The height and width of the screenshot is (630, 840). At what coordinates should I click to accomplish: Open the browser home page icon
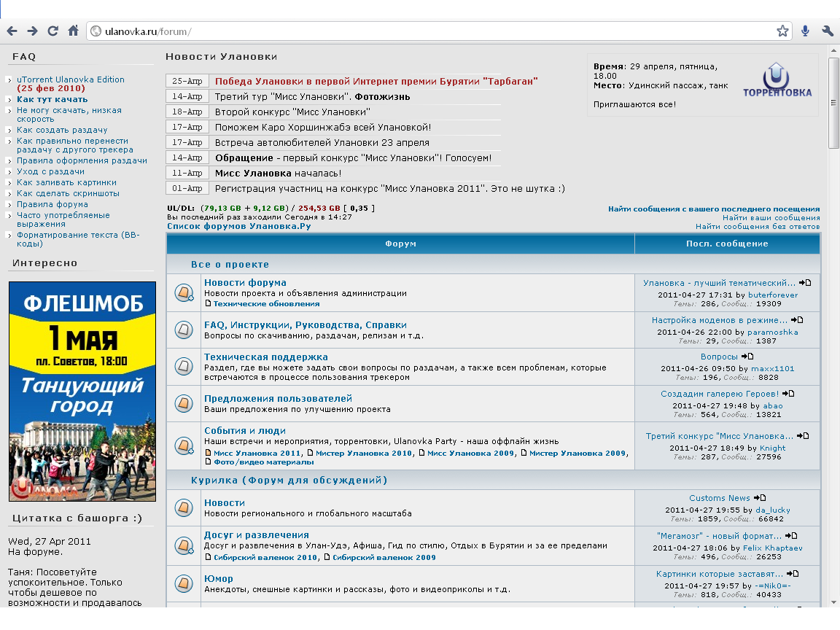point(74,31)
